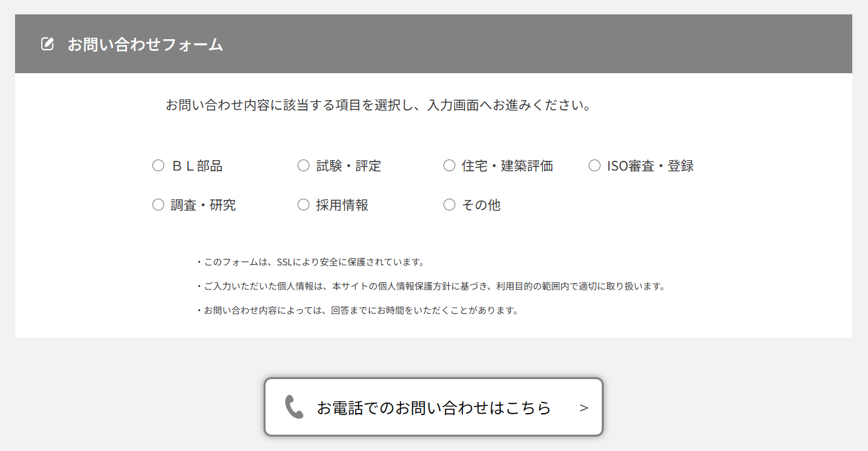Select the 試験・評定 radio button

click(x=304, y=166)
